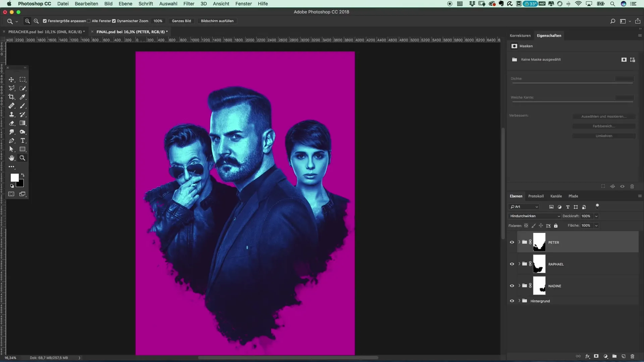Screen dimensions: 644x362
Task: Enable Alle Fenster checkbox
Action: (89, 21)
